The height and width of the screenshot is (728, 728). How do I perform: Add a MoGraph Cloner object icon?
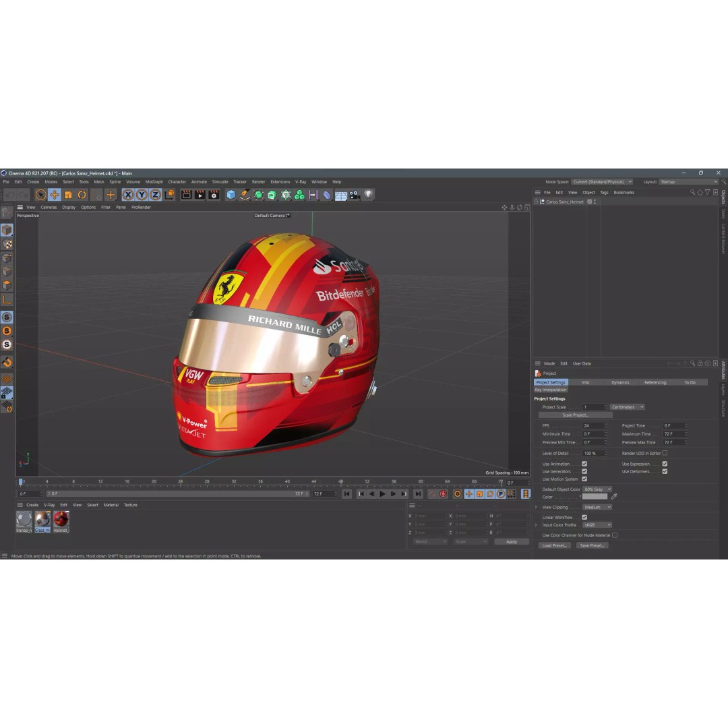tap(299, 195)
